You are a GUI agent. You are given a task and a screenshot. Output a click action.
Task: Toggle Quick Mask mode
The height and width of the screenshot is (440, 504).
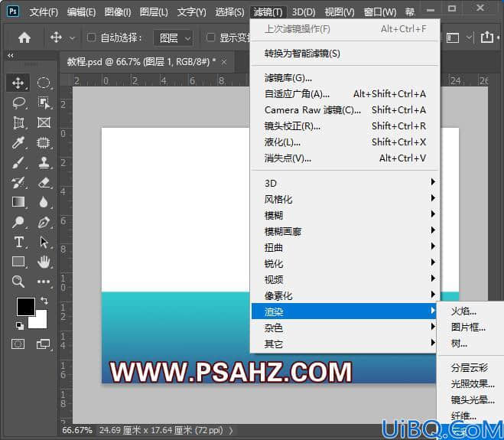(18, 344)
